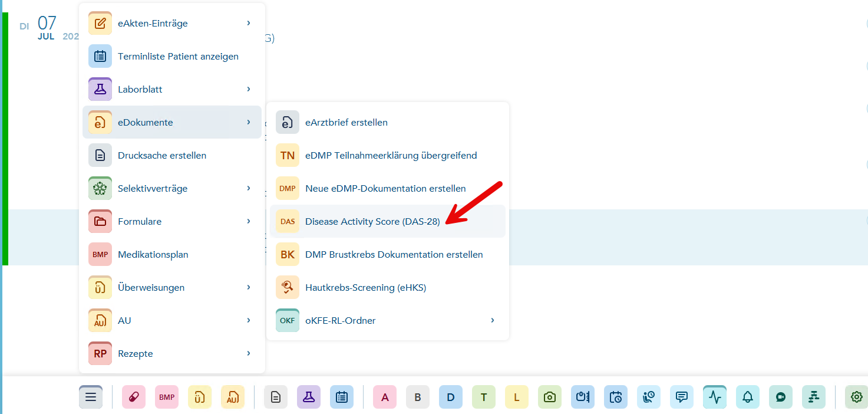The height and width of the screenshot is (414, 868).
Task: Click the bell notification icon
Action: pyautogui.click(x=748, y=397)
